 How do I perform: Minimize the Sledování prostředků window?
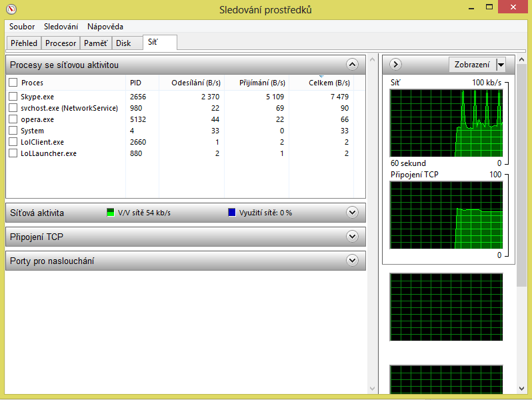(x=471, y=8)
